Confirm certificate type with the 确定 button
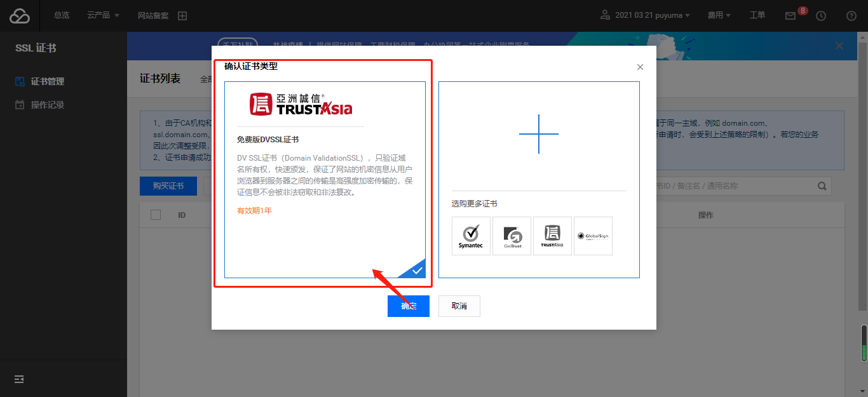 pos(408,306)
